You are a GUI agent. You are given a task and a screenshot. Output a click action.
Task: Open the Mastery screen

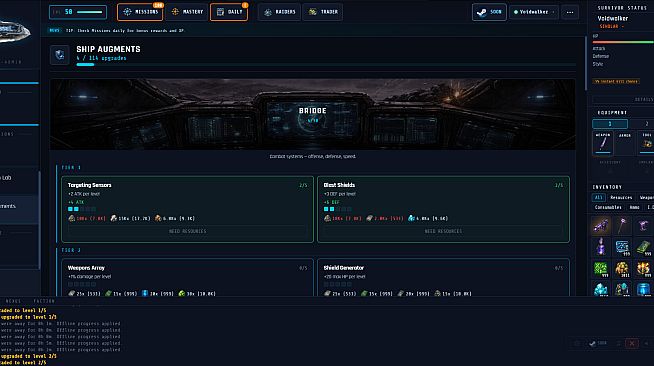coord(187,12)
